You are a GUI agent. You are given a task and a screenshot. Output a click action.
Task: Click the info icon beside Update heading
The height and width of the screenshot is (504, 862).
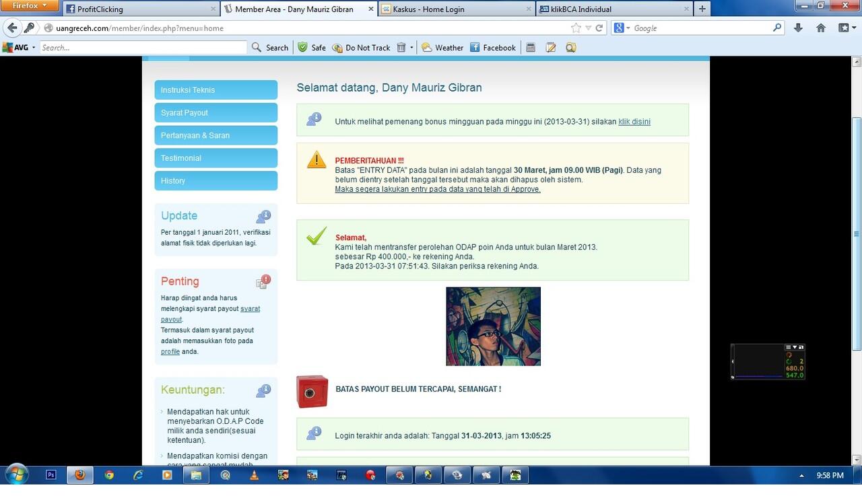pos(263,217)
